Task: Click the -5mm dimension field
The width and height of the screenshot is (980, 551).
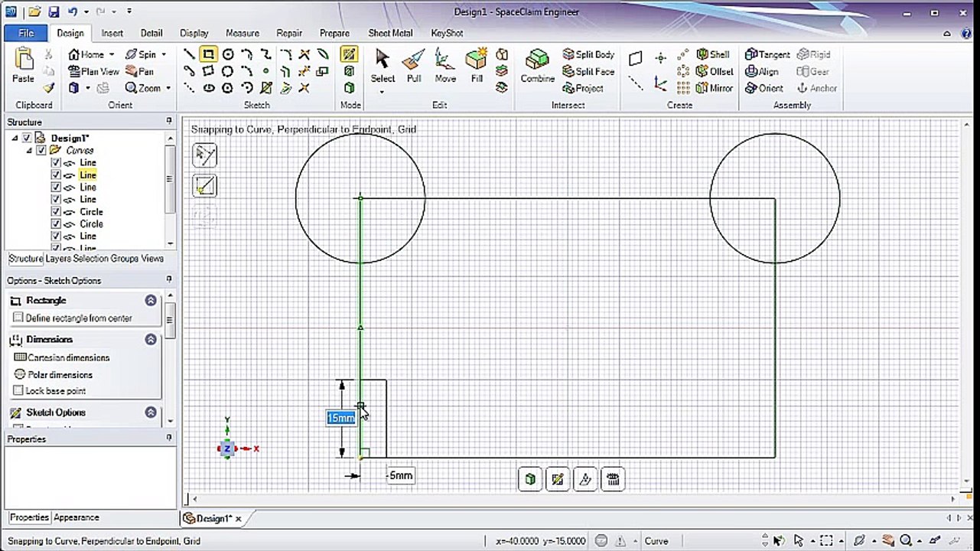Action: click(400, 475)
